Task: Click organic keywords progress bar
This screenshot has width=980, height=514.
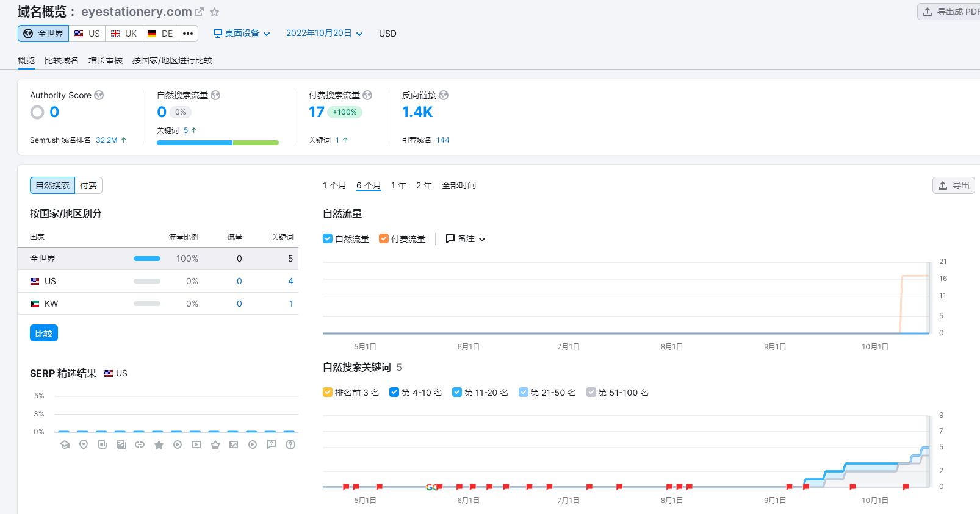Action: click(x=218, y=143)
